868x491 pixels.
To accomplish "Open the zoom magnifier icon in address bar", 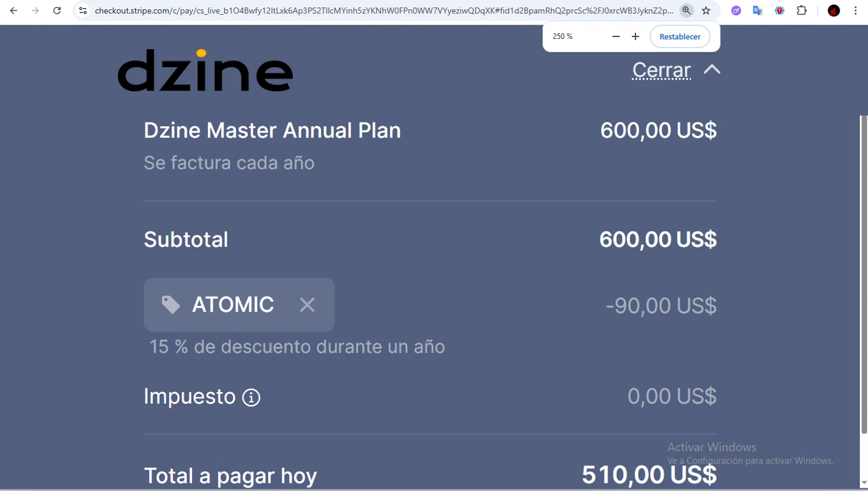I will click(x=686, y=10).
